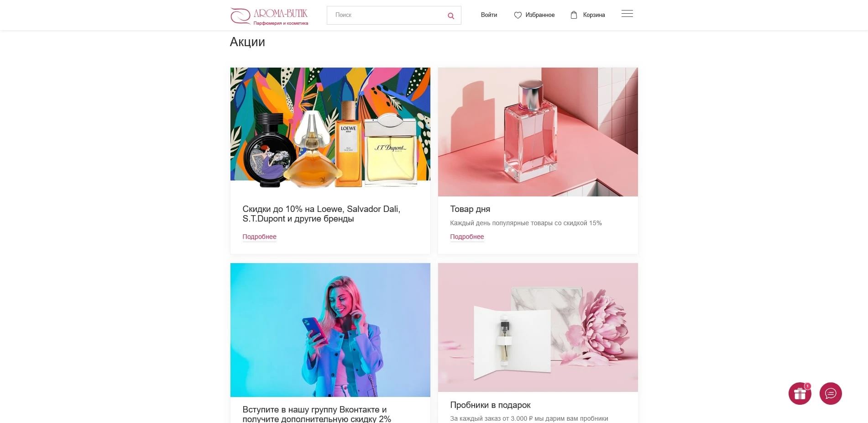
Task: Open the Вконтакте group discount title
Action: [317, 414]
